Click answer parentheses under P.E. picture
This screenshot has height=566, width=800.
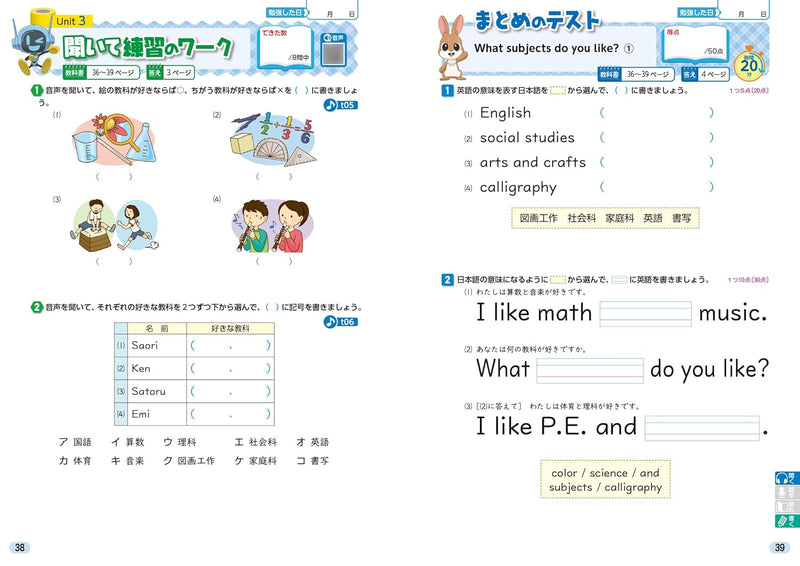click(114, 261)
